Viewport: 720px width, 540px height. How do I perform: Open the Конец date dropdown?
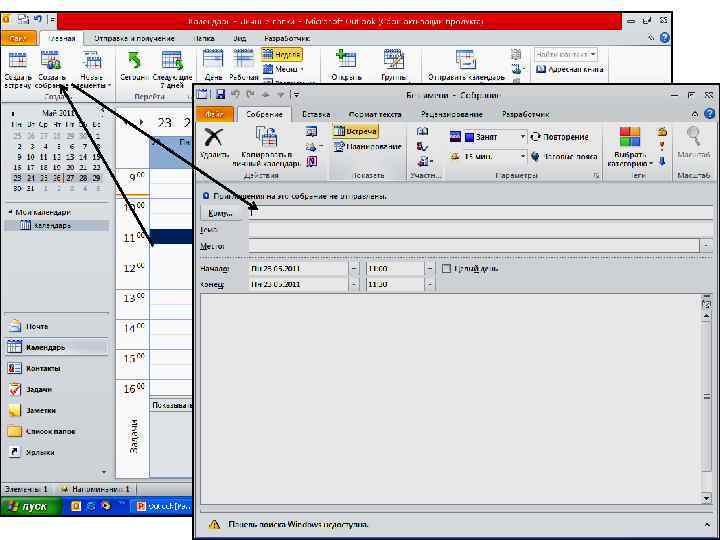(354, 284)
